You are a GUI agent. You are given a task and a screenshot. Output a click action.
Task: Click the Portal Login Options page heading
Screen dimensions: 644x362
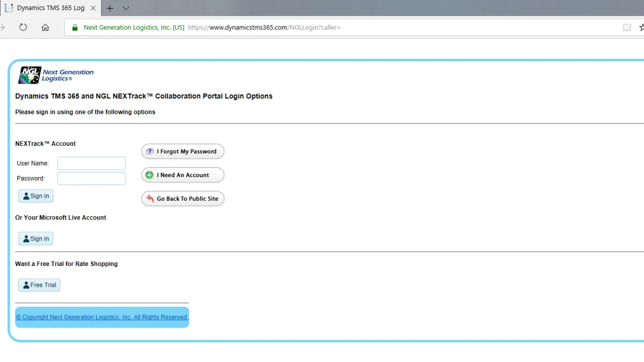(144, 97)
